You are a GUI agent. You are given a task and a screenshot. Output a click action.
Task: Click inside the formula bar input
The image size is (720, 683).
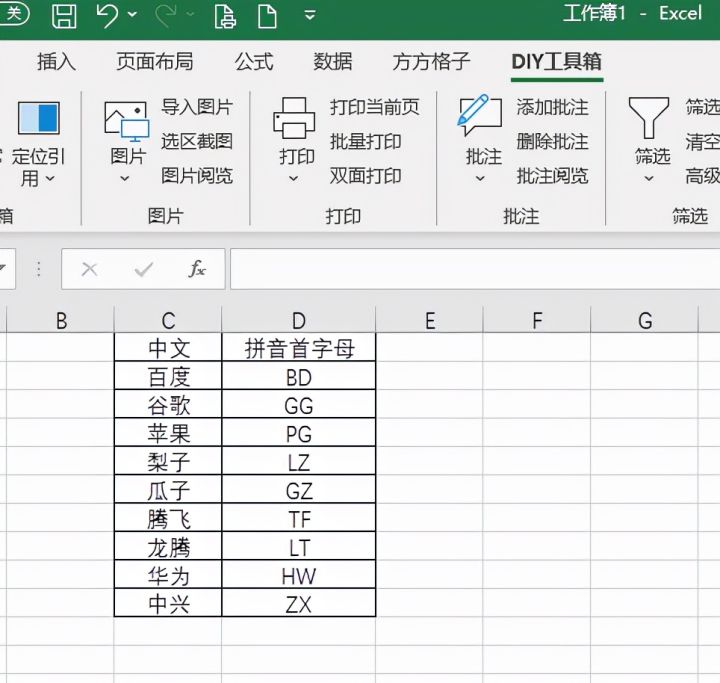click(475, 269)
